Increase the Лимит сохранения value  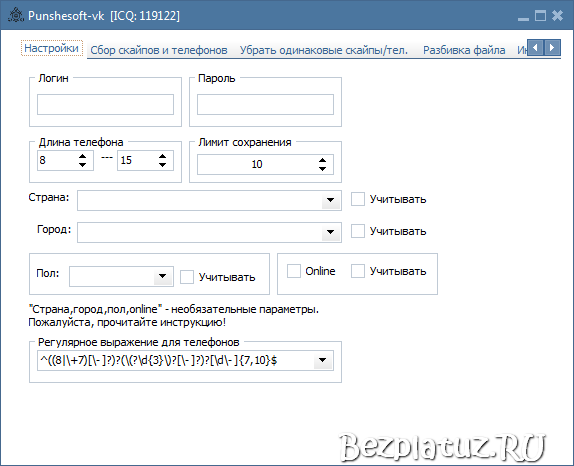coord(322,160)
